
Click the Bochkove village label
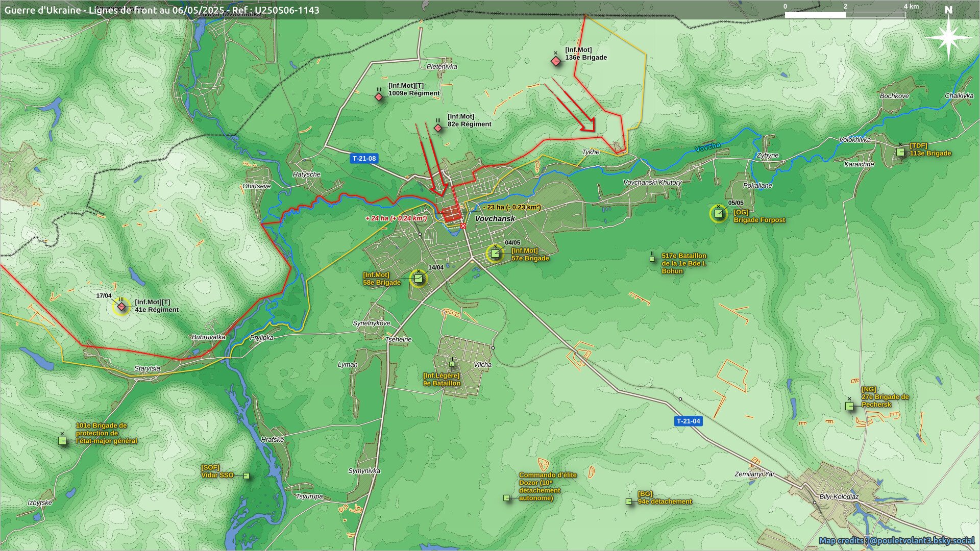click(x=894, y=96)
